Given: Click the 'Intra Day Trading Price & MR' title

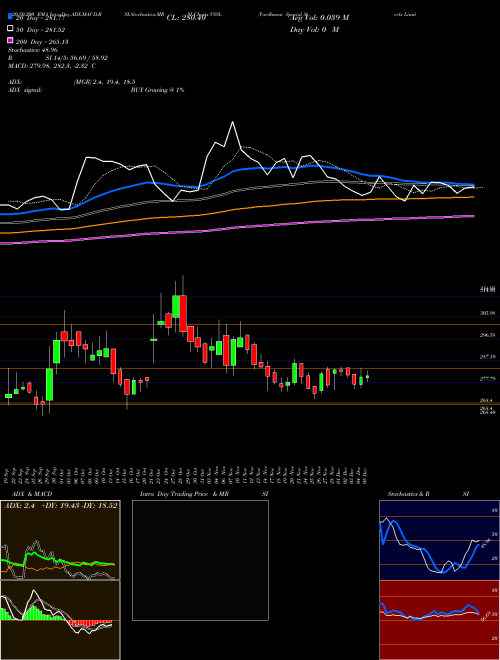Looking at the screenshot, I should [x=184, y=494].
